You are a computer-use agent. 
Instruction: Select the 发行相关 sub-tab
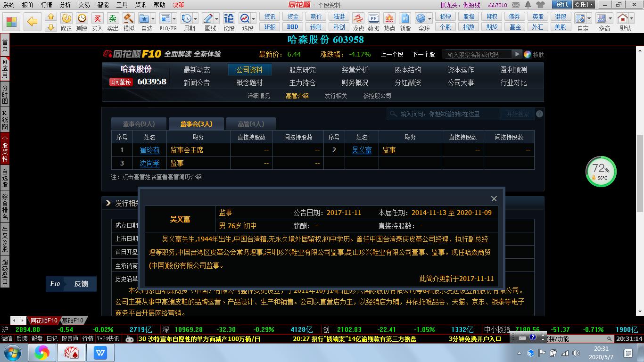[x=336, y=96]
